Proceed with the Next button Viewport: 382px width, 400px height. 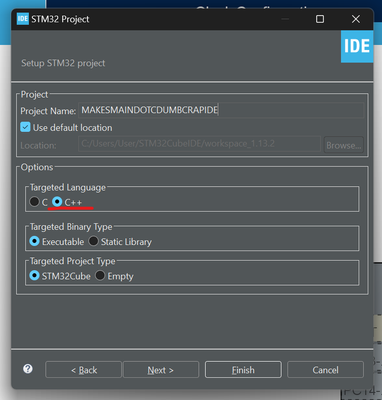click(x=161, y=370)
